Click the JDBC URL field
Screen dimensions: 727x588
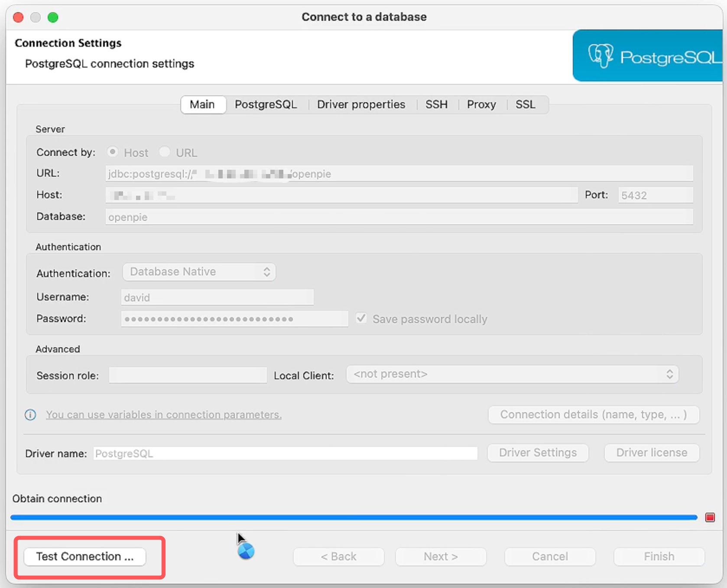point(399,174)
